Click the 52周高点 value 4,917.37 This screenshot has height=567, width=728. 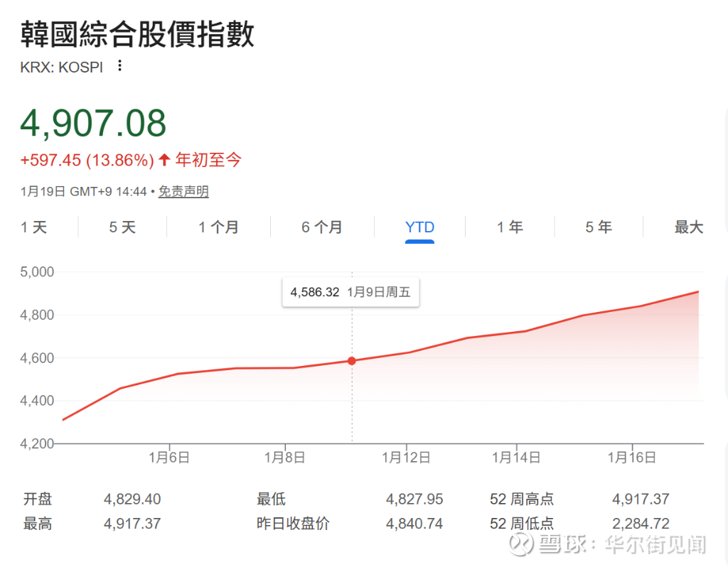[x=641, y=499]
